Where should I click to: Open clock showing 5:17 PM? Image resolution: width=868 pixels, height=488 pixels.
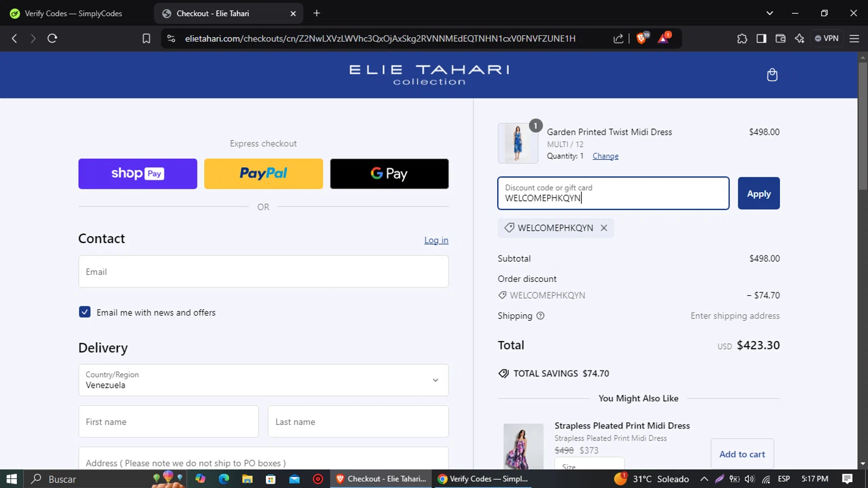tap(815, 479)
